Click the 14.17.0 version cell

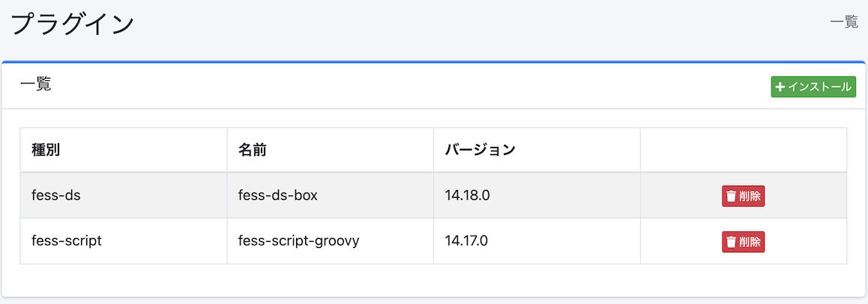(537, 242)
